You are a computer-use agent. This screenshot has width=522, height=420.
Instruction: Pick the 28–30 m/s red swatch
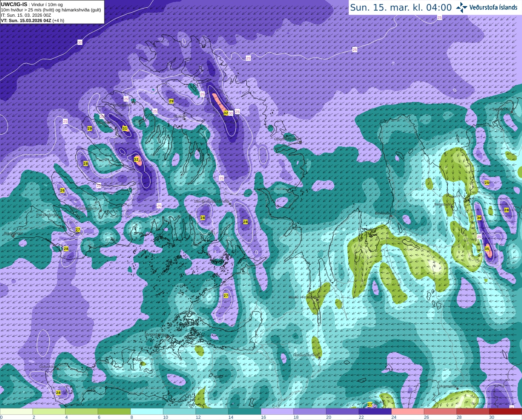coord(473,411)
